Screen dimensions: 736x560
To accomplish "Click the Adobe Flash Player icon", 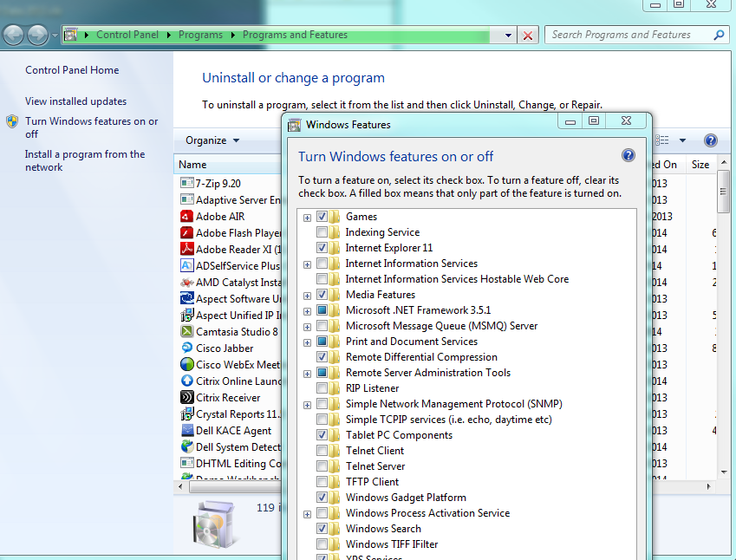I will click(x=186, y=232).
